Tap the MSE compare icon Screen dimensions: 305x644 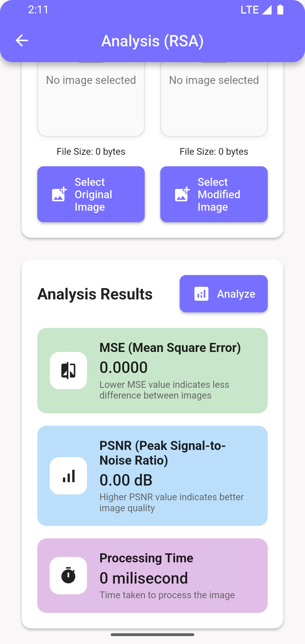[x=68, y=371]
